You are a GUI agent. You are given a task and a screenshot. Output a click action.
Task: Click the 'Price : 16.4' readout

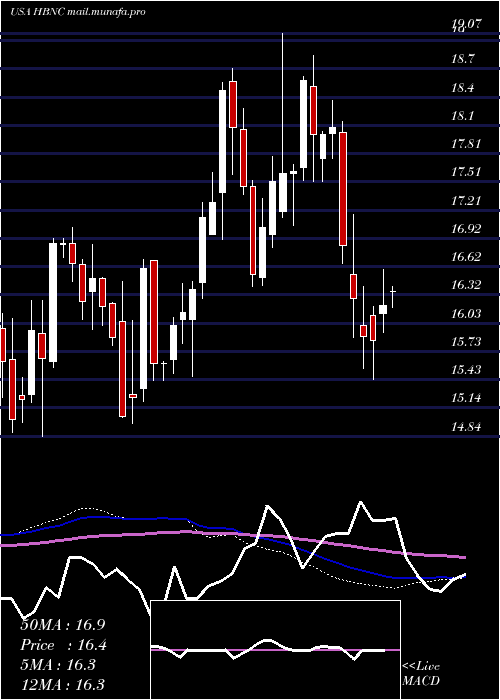62,645
